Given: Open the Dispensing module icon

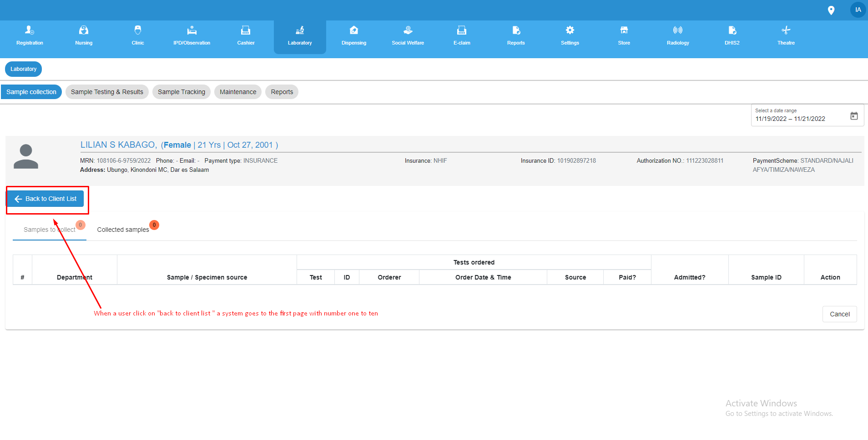Looking at the screenshot, I should tap(353, 35).
